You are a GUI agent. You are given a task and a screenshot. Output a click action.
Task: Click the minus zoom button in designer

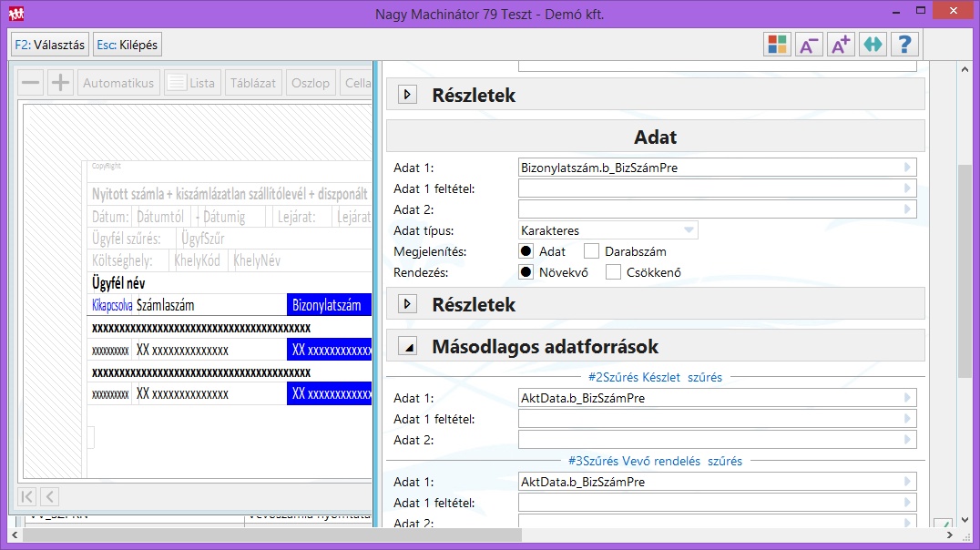(x=30, y=83)
